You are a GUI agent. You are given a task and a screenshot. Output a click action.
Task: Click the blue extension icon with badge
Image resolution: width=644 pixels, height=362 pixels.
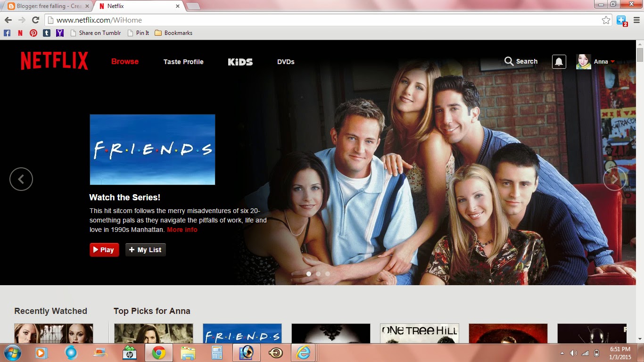click(x=622, y=20)
